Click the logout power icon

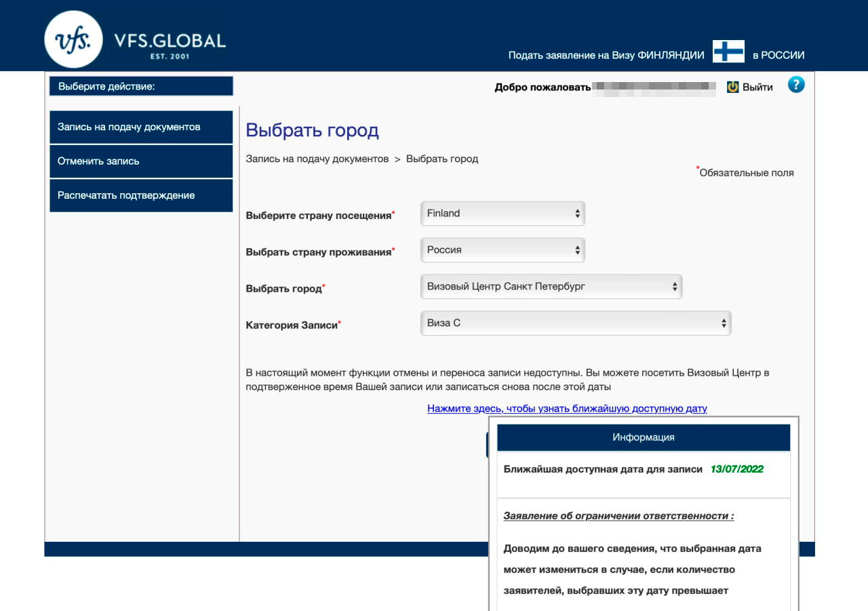732,87
